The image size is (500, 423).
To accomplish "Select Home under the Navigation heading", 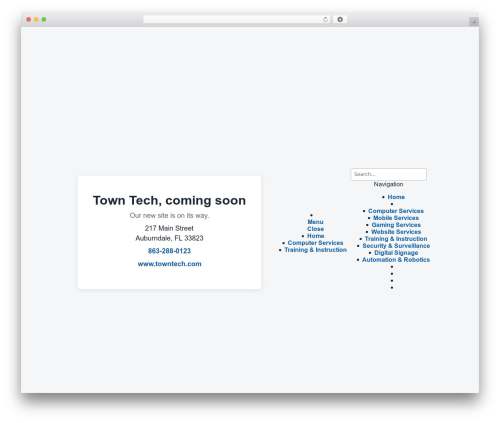I will pos(396,197).
